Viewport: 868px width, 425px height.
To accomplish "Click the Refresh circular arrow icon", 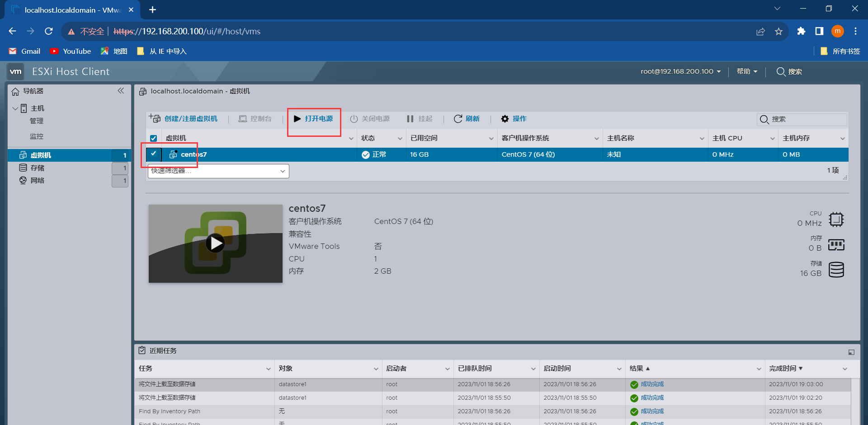I will (458, 119).
